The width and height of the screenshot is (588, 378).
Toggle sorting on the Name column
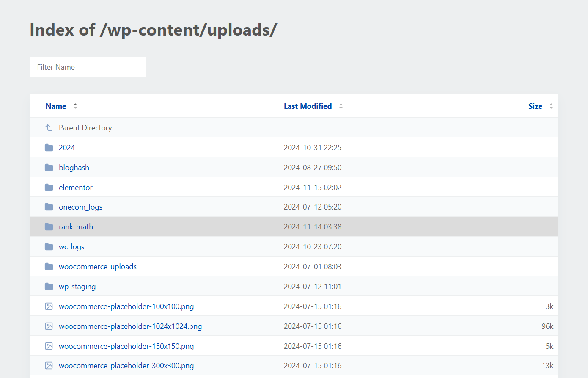75,106
